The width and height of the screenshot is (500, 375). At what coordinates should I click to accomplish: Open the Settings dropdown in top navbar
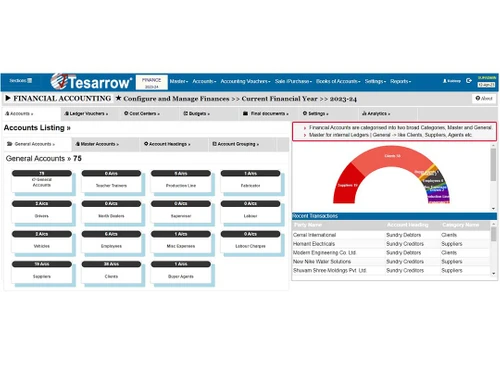tap(375, 81)
